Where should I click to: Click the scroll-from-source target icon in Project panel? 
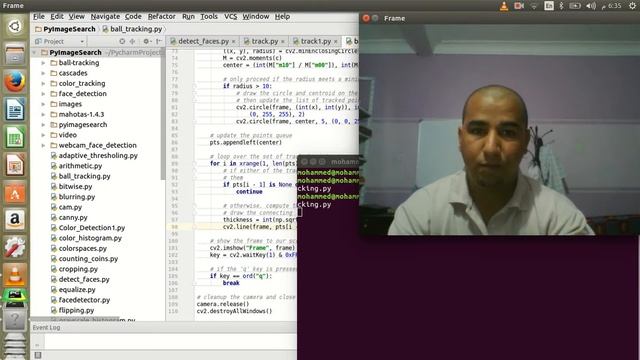[122, 41]
